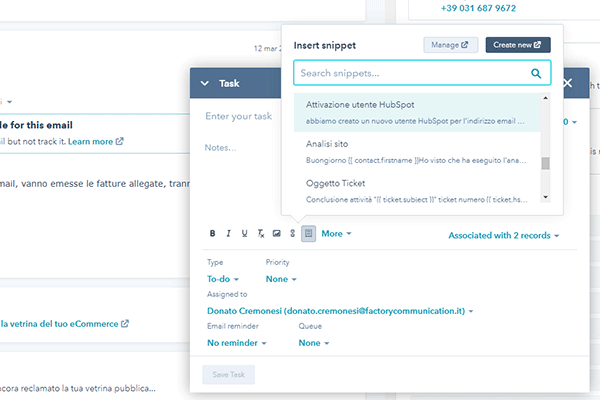Screen dimensions: 600x400
Task: Toggle bold formatting in task notes
Action: 212,233
